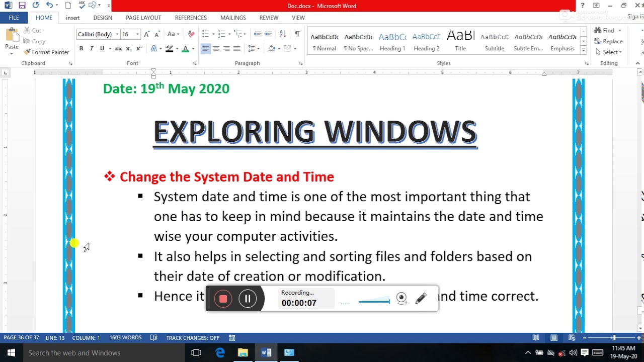Open the font name dropdown Calibri (Body)

117,34
